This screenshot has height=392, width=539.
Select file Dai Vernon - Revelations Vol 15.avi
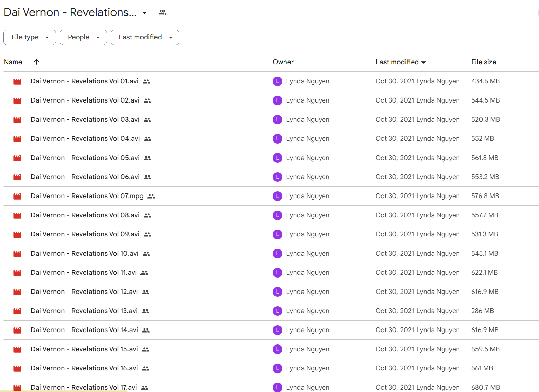tap(84, 349)
